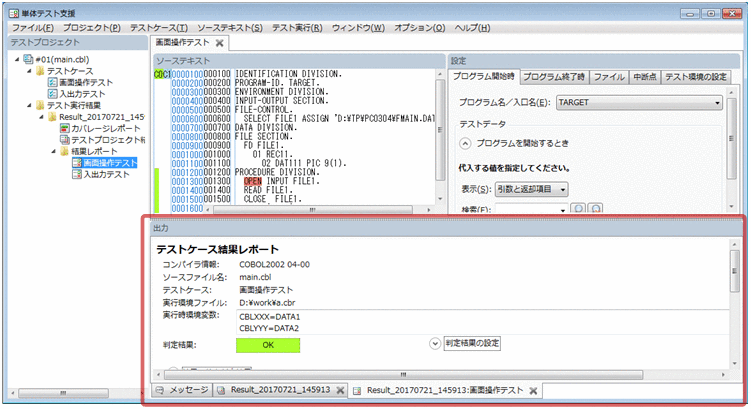751x409 pixels.
Task: Click the テストプロジェクト report icon
Action: pyautogui.click(x=65, y=140)
